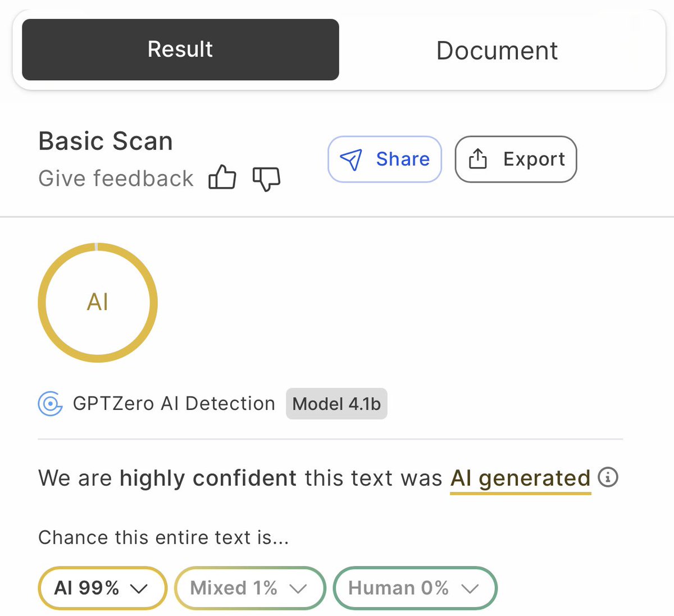Give thumbs up feedback

222,178
